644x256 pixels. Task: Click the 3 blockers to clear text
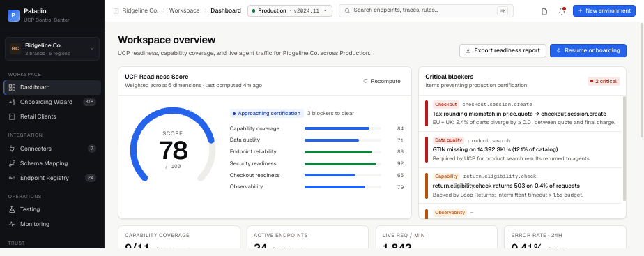click(x=330, y=114)
